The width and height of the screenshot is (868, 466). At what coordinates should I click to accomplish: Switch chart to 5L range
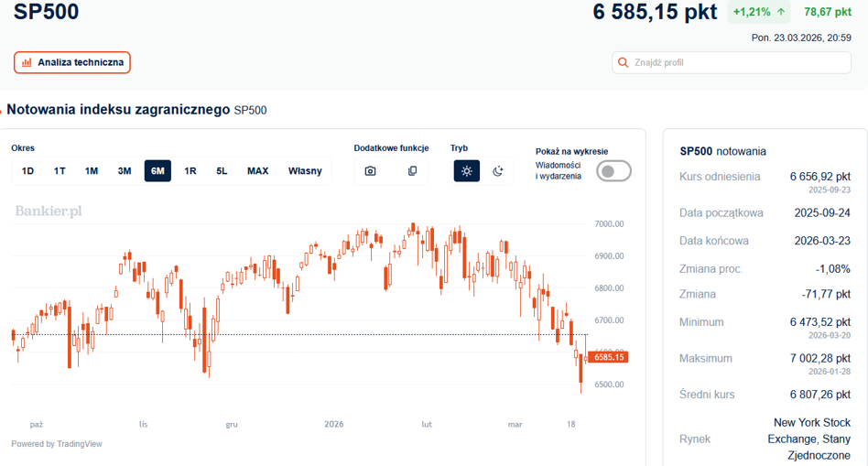pos(222,171)
